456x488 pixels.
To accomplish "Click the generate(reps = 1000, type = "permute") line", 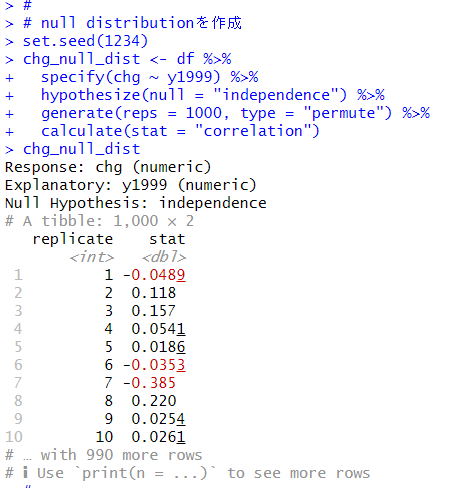I will tap(235, 113).
